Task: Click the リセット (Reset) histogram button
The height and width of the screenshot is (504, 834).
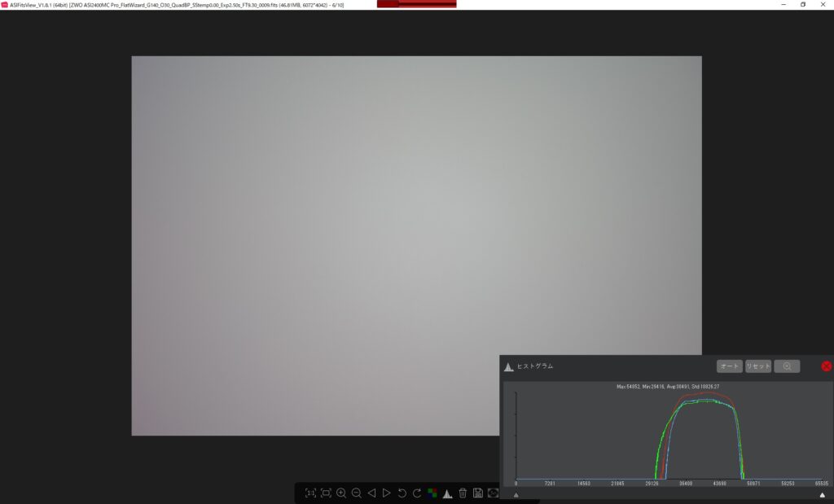Action: [x=758, y=366]
